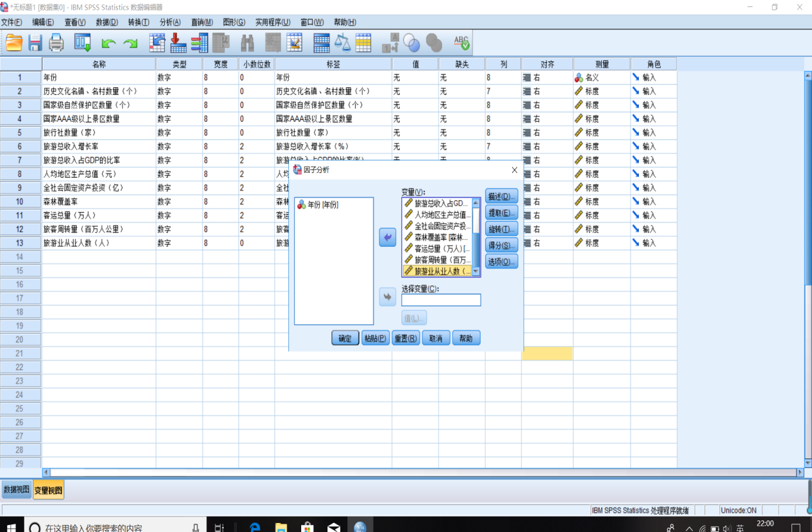Click the Windows taskbar search box
Screen dimensions: 812x532
click(x=117, y=527)
